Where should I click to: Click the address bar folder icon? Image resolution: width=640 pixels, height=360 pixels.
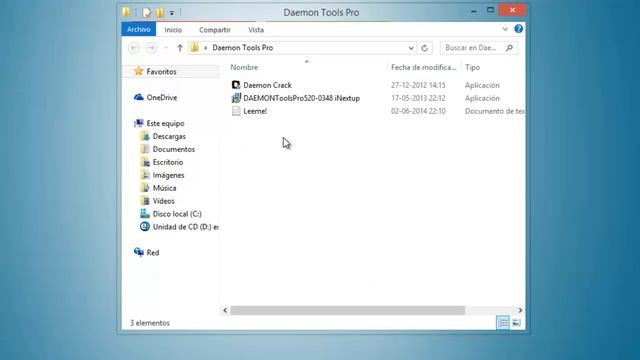195,47
